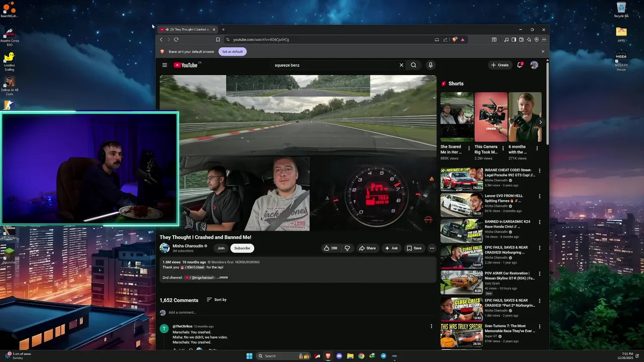Open Assetto Corsa EVO desktop shortcut

[9, 37]
